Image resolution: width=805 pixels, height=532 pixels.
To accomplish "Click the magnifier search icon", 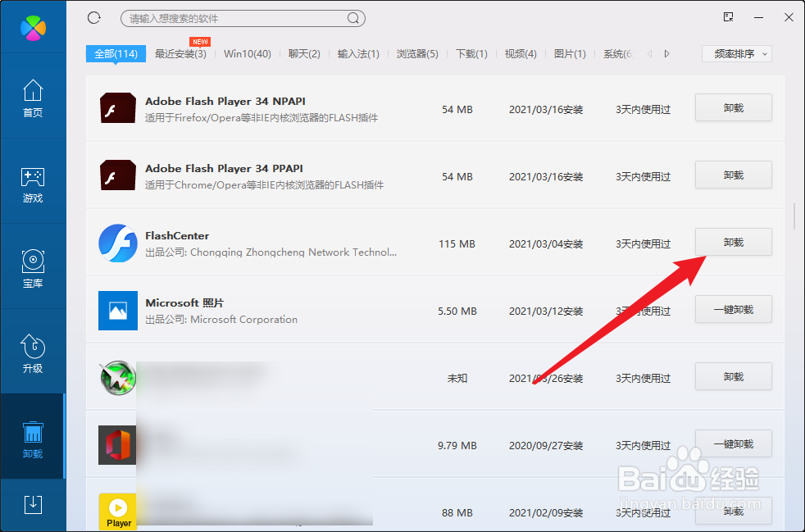I will (x=353, y=19).
